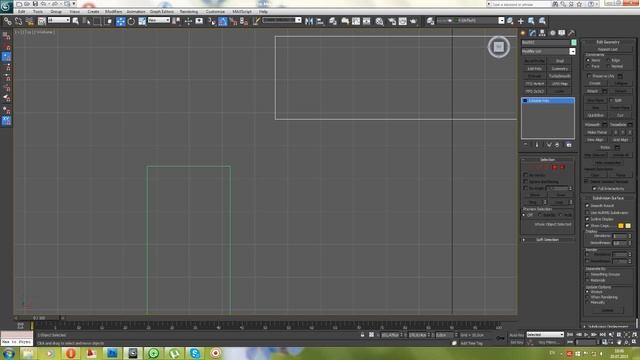The width and height of the screenshot is (640, 360).
Task: Toggle the Full Interactivity checkbox
Action: tap(594, 189)
